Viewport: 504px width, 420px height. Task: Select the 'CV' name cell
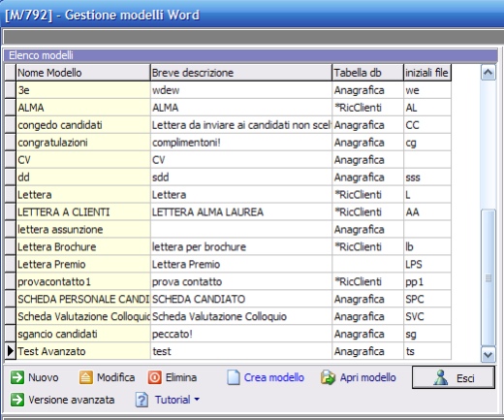(83, 160)
